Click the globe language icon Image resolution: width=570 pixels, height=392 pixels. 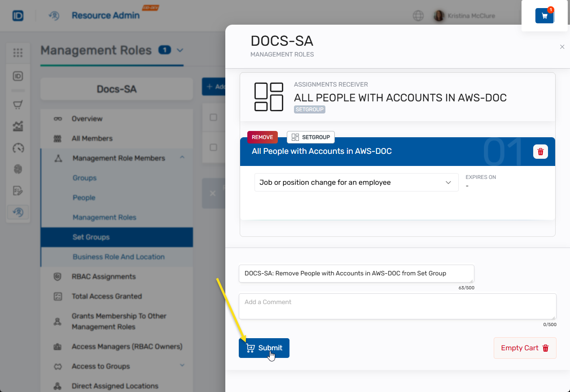pos(418,16)
